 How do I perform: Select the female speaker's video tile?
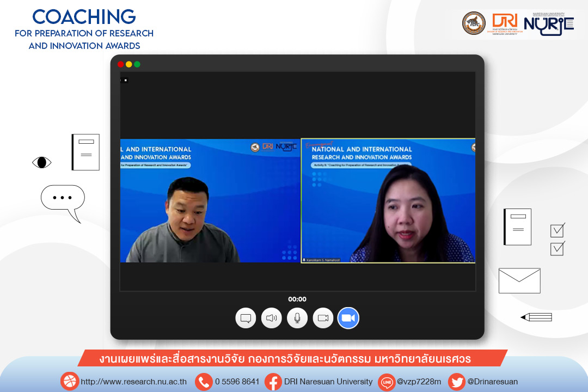pyautogui.click(x=388, y=201)
